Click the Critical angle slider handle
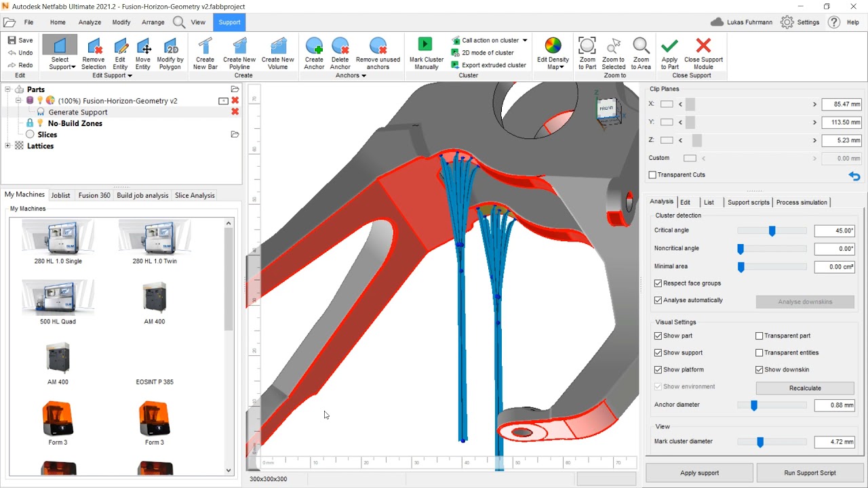Image resolution: width=868 pixels, height=488 pixels. (x=772, y=231)
